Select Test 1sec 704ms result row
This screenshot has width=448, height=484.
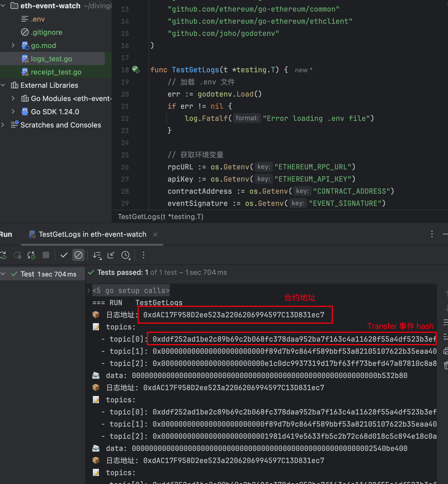[x=43, y=274]
